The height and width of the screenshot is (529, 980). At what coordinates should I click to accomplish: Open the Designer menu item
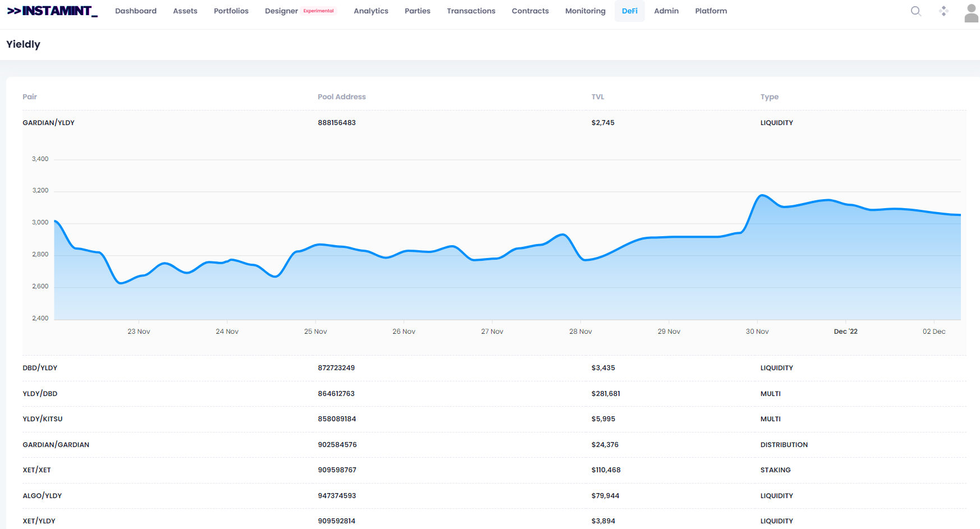[x=282, y=11]
